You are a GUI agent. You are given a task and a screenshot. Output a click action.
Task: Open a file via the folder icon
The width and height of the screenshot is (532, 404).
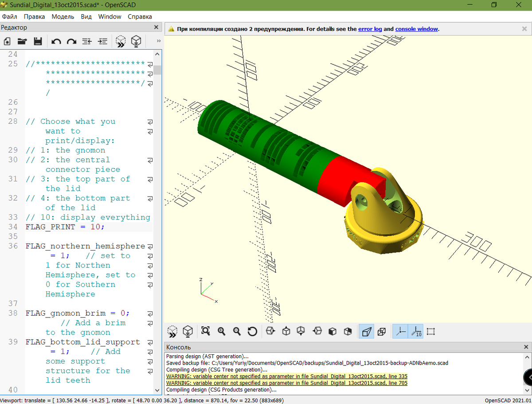coord(22,41)
